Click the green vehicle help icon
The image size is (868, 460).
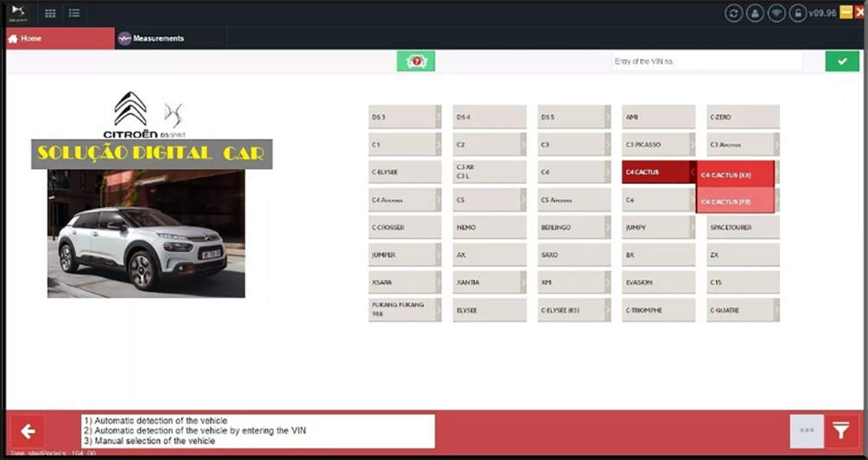415,61
